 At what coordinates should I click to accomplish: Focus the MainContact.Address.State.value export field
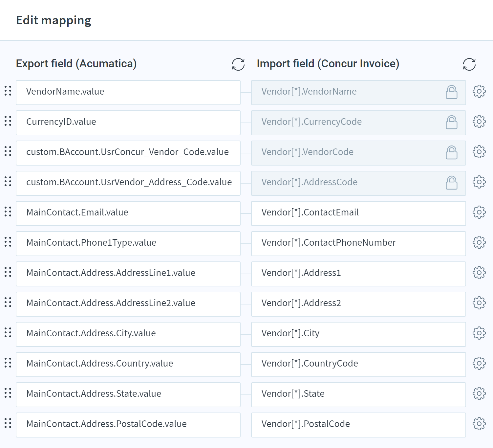[128, 395]
